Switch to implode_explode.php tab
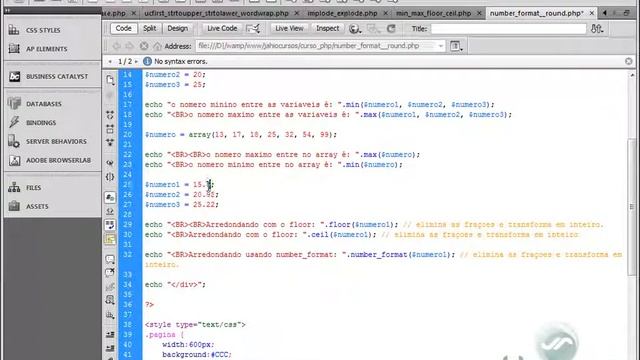Image resolution: width=640 pixels, height=360 pixels. coord(342,13)
